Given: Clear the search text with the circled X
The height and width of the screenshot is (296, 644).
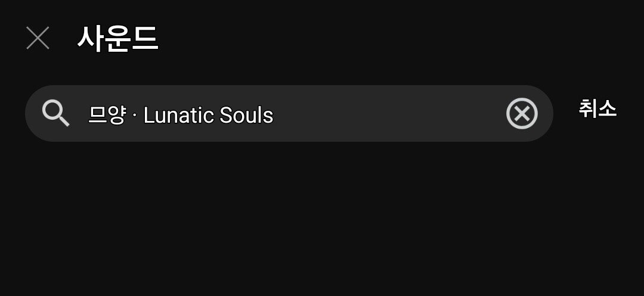Looking at the screenshot, I should [522, 114].
